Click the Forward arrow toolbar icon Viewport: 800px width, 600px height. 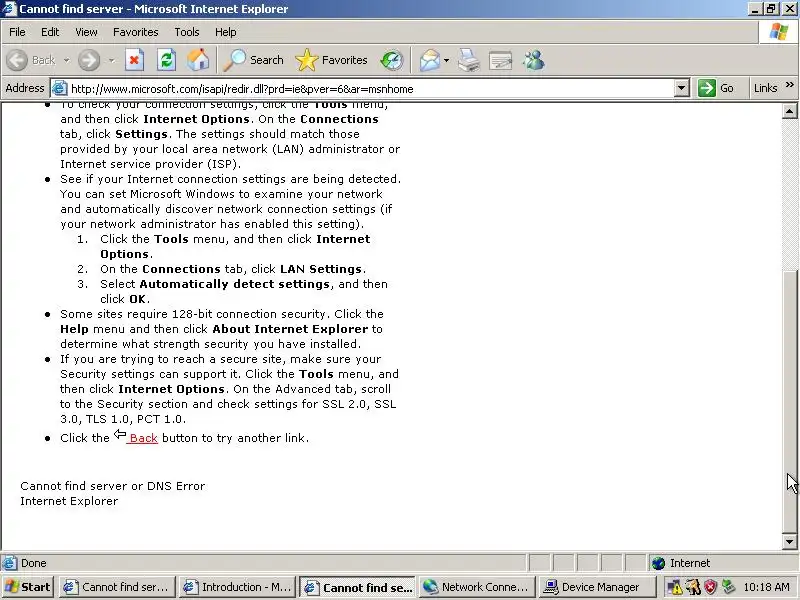click(x=89, y=60)
